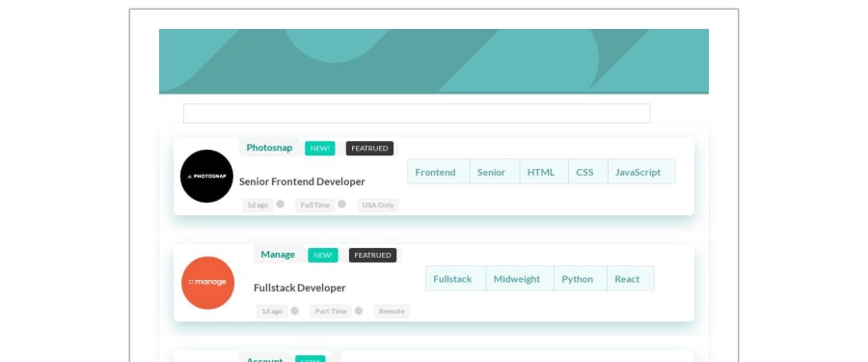Open Senior Frontend Developer job title
Viewport: 868px width, 362px height.
click(x=302, y=181)
